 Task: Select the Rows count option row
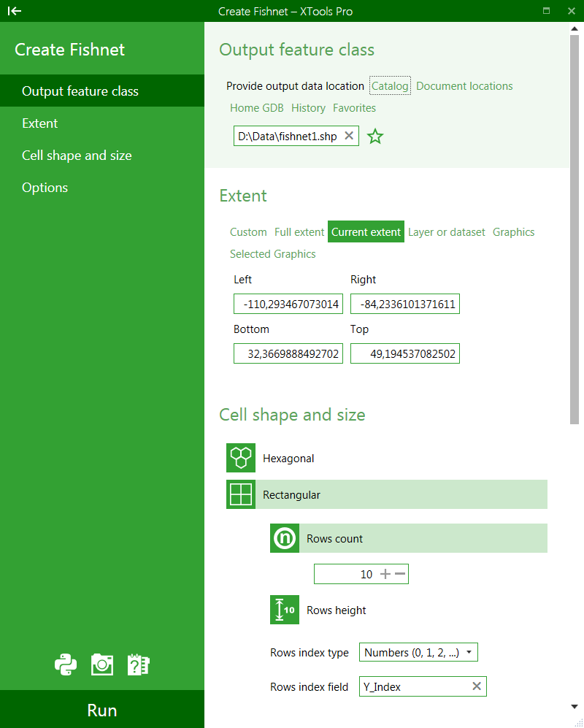[x=409, y=538]
